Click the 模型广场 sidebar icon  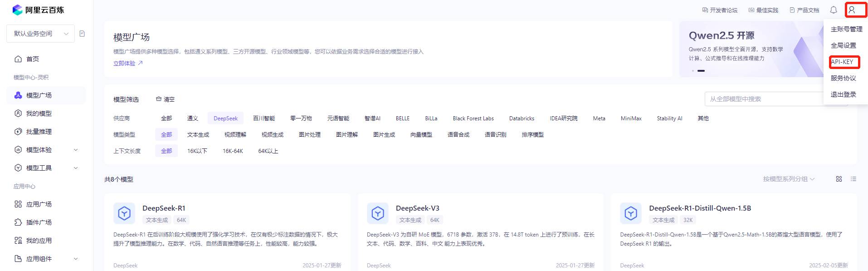click(x=18, y=95)
